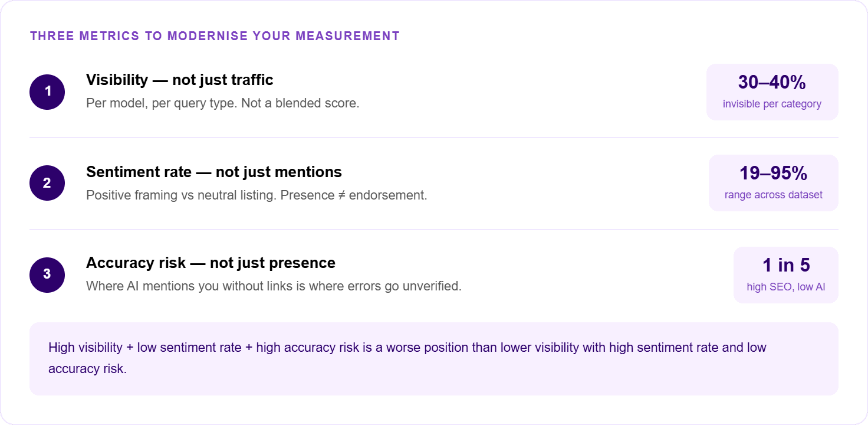
Task: Select the 19–95% statistic figure
Action: point(773,173)
